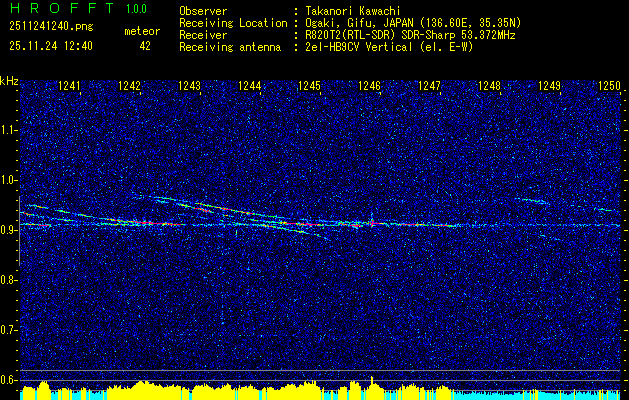Image resolution: width=629 pixels, height=400 pixels.
Task: Select the Ogaki, Gifu, JAPAN location text
Action: [413, 23]
